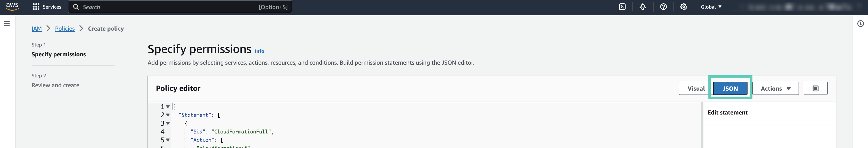Expand the side navigation hamburger menu
868x148 pixels.
(7, 24)
